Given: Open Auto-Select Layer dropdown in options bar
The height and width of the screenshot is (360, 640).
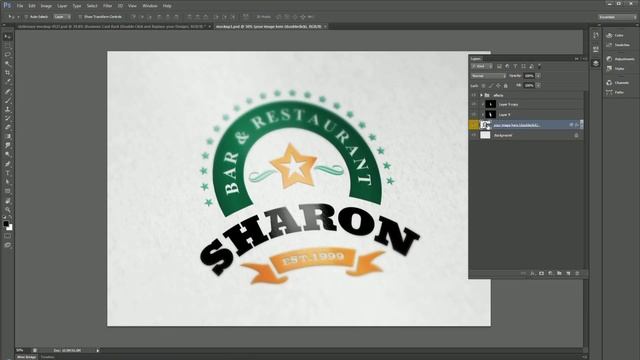Looking at the screenshot, I should coord(62,17).
